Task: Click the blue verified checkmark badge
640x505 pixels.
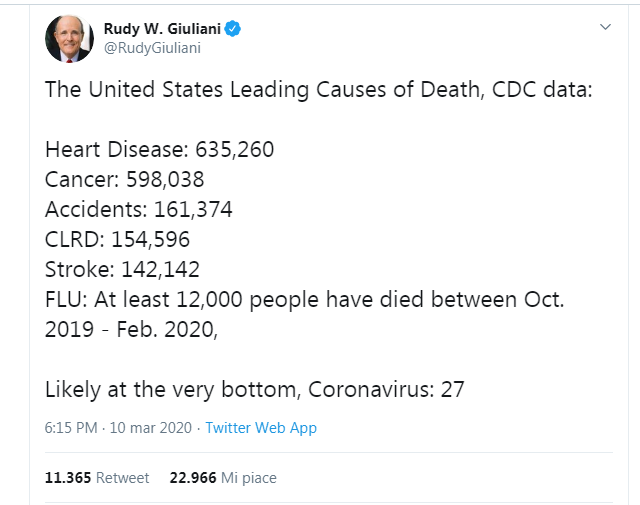Action: pos(233,29)
